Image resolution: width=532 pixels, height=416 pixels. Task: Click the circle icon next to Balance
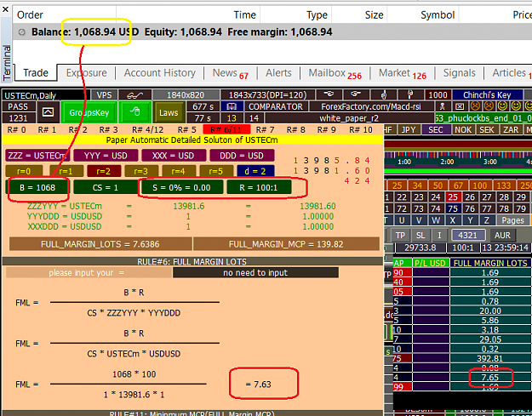(22, 32)
